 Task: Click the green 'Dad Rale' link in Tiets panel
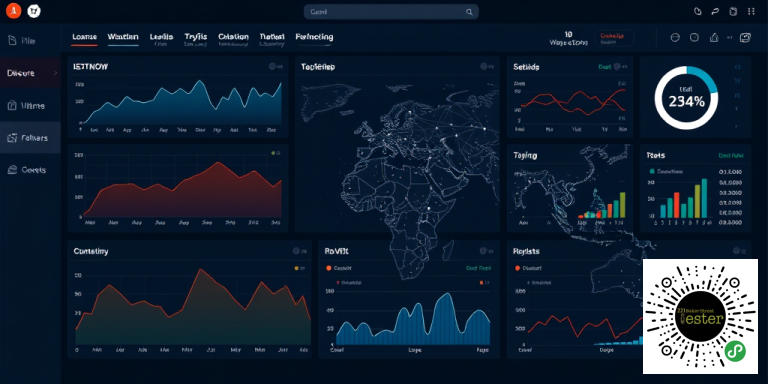point(731,156)
